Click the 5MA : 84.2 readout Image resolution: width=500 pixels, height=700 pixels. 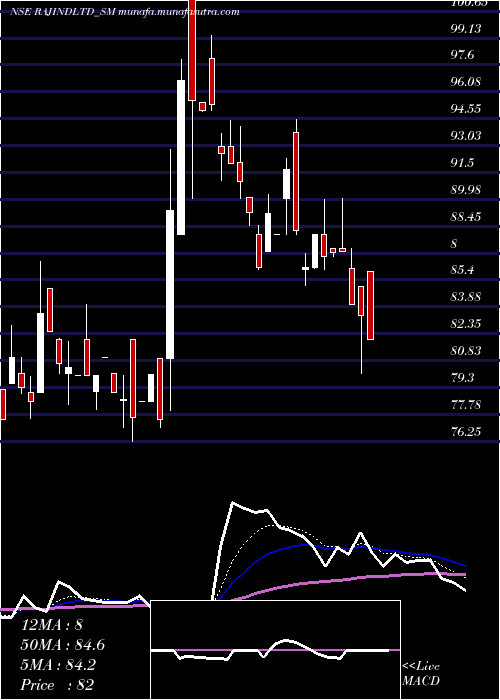click(58, 665)
